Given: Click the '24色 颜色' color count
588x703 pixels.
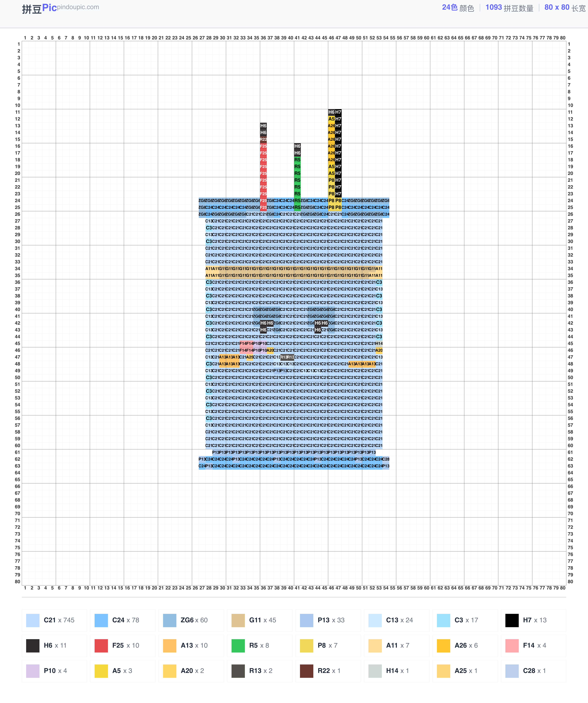Looking at the screenshot, I should tap(458, 8).
